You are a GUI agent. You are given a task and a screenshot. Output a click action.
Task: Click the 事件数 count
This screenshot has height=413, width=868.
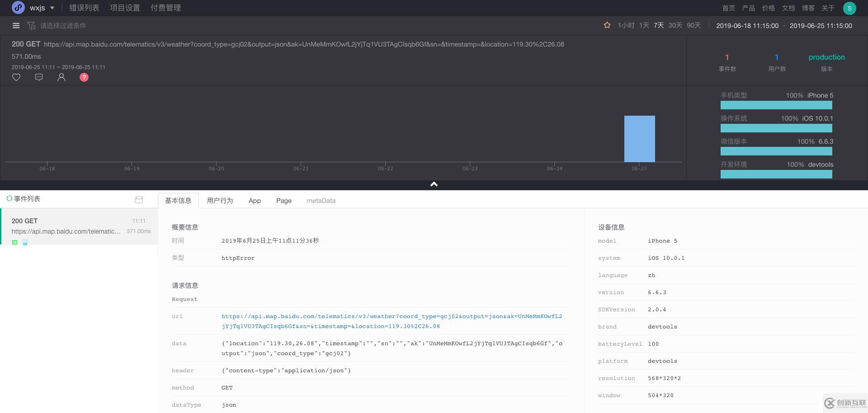click(x=727, y=57)
